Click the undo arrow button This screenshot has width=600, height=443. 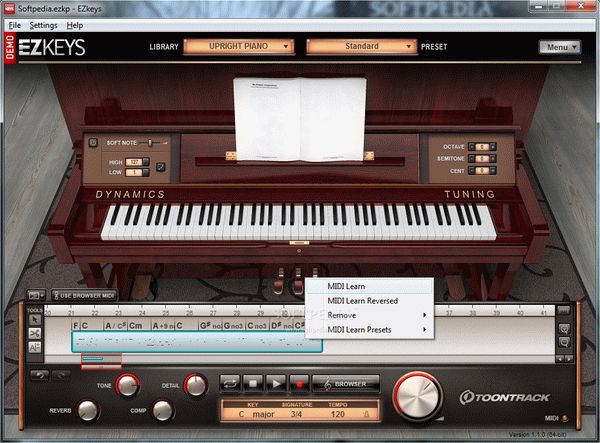tap(39, 375)
